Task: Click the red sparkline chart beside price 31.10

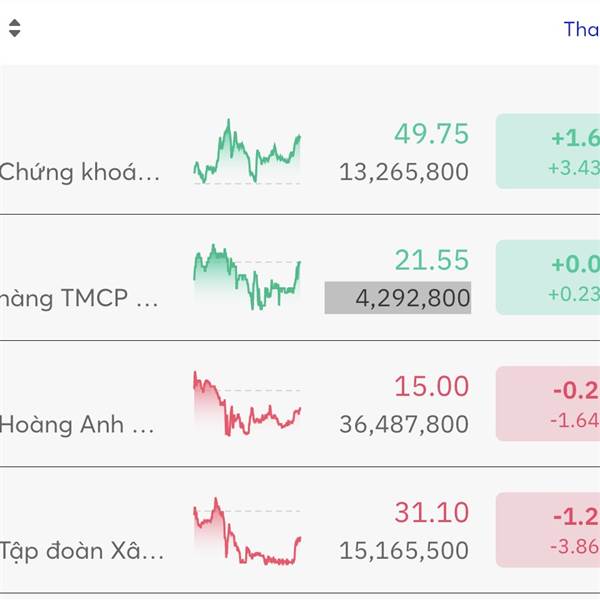Action: pyautogui.click(x=247, y=531)
